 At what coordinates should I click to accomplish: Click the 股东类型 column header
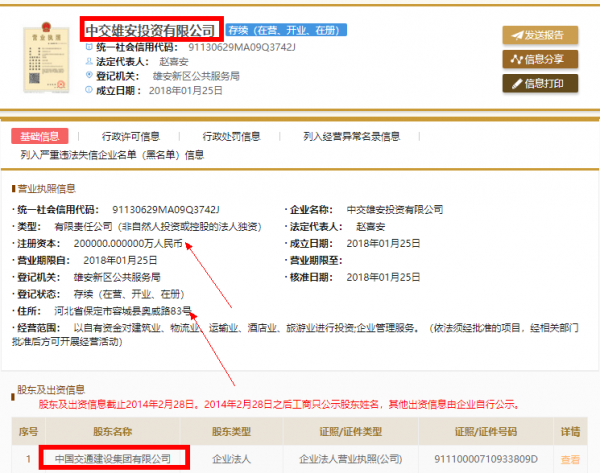pyautogui.click(x=231, y=432)
